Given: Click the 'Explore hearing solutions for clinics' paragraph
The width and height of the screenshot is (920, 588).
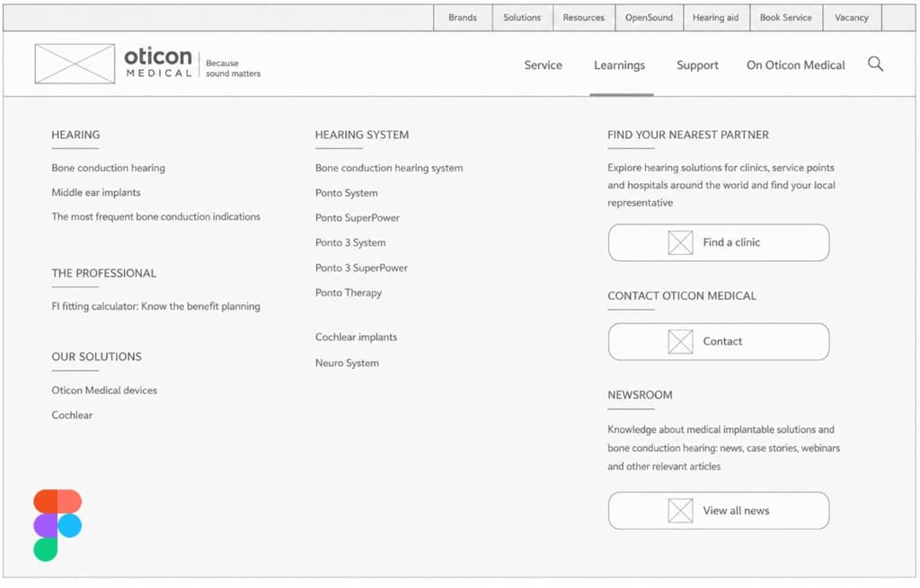Looking at the screenshot, I should (x=721, y=185).
